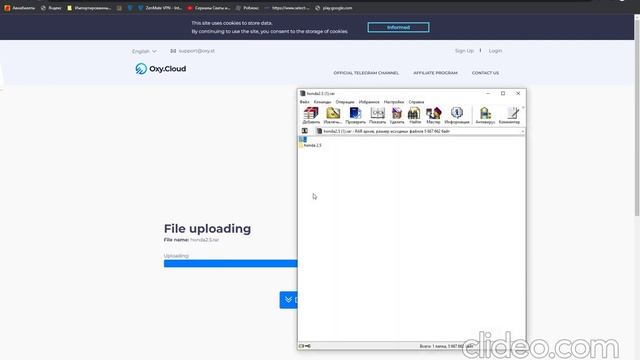Screen dimensions: 640x360
Task: Click the Test (Проверить) archive icon
Action: click(x=355, y=116)
